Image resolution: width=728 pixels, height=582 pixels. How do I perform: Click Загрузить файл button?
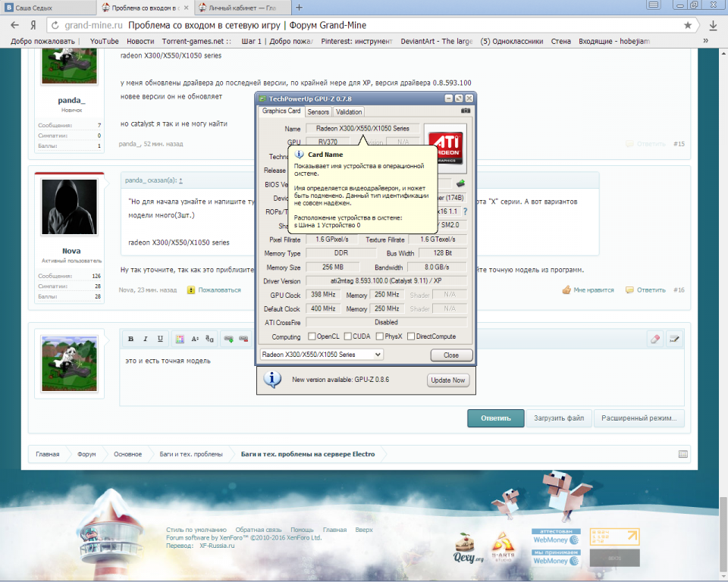click(559, 418)
